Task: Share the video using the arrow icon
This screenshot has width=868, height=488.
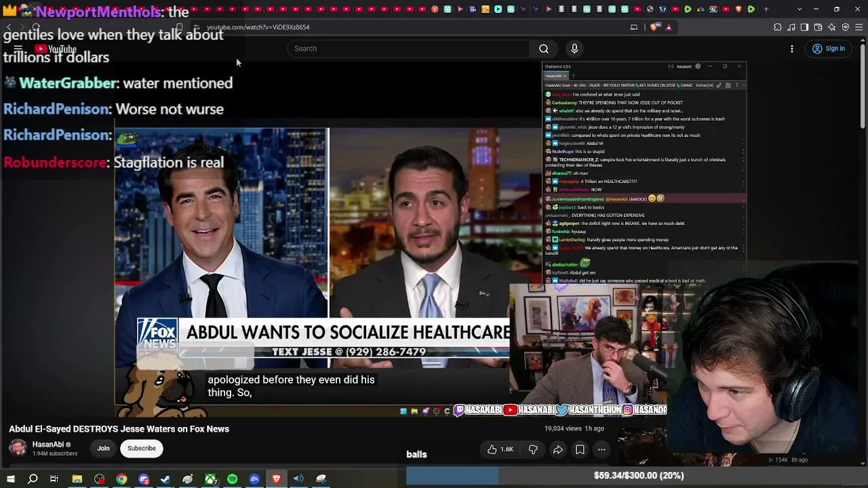Action: pos(558,449)
